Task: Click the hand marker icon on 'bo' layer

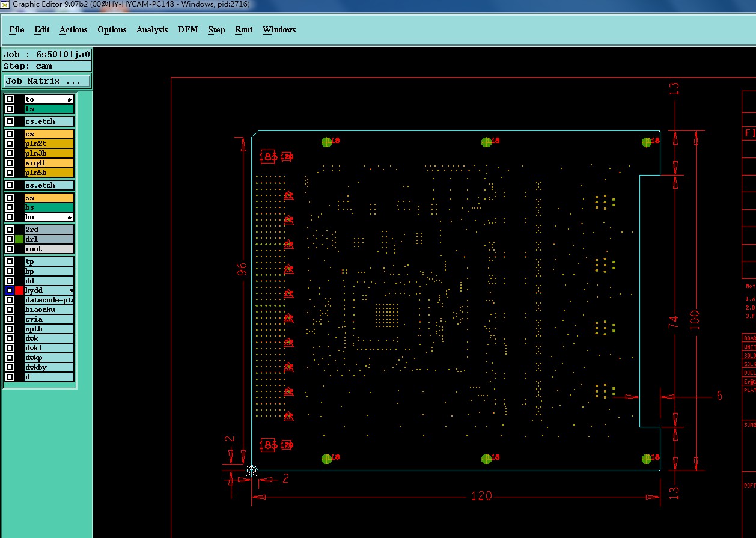Action: [x=70, y=217]
